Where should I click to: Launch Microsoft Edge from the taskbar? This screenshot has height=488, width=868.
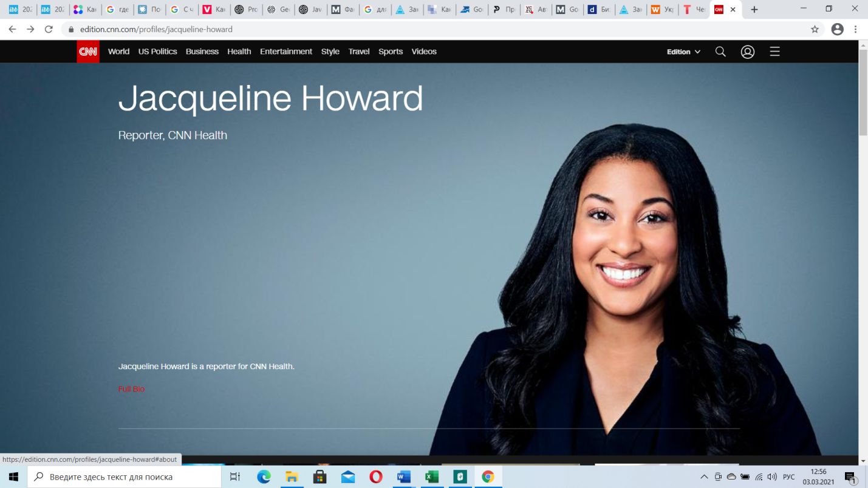click(x=264, y=477)
